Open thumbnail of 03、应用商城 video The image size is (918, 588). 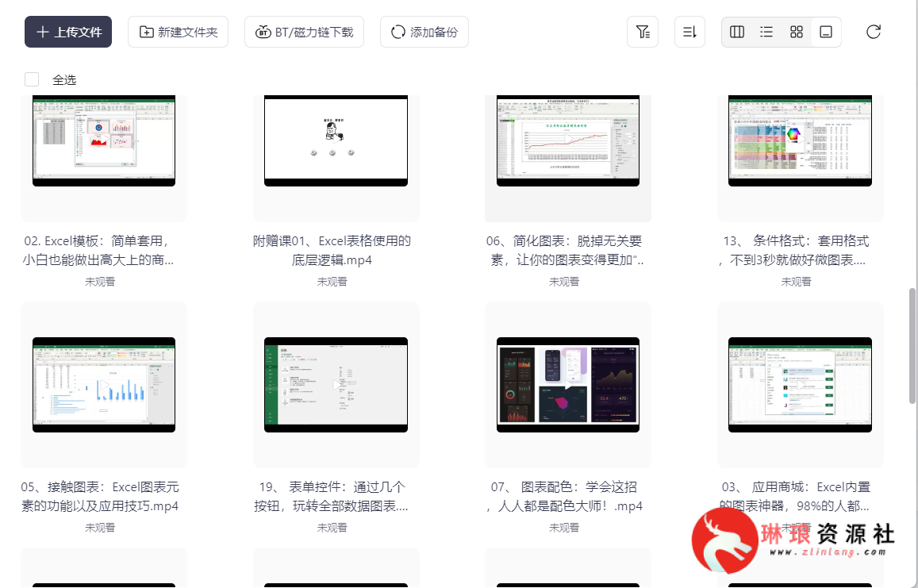(x=800, y=385)
